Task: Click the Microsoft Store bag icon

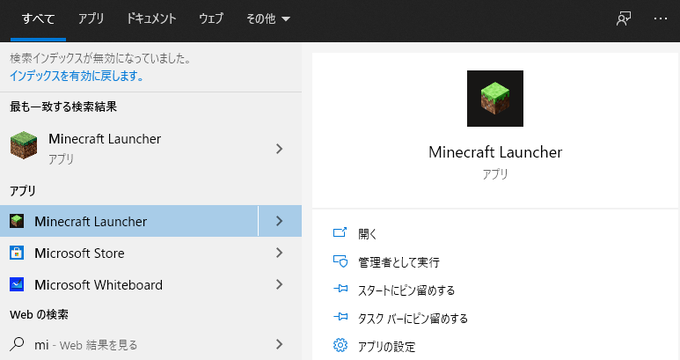Action: (17, 253)
